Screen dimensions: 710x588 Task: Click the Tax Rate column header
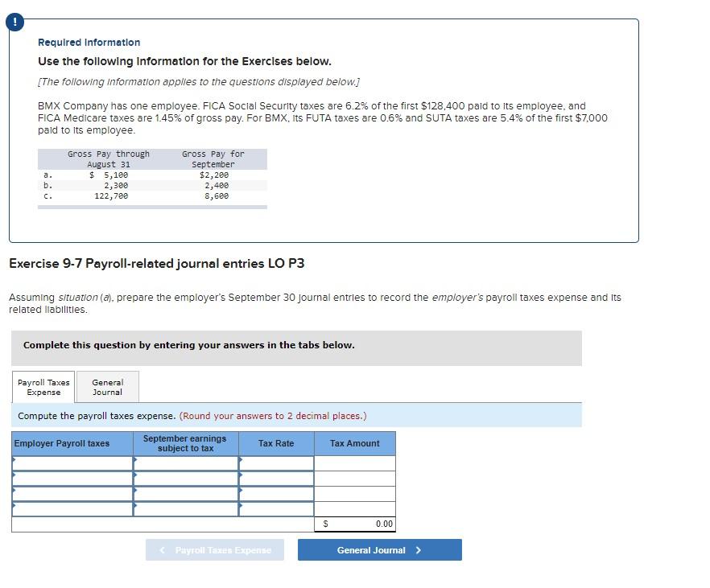pyautogui.click(x=276, y=443)
